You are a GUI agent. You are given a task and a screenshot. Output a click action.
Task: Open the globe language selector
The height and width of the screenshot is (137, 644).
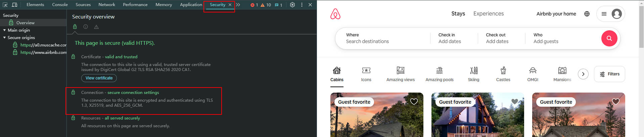tap(587, 14)
